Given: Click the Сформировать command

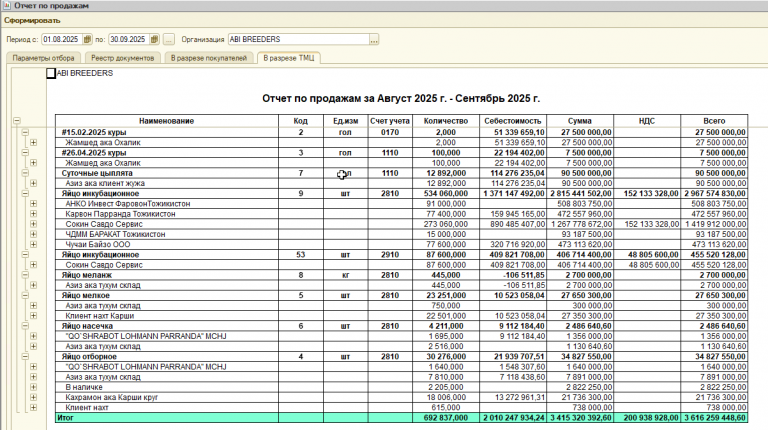Looking at the screenshot, I should [32, 21].
